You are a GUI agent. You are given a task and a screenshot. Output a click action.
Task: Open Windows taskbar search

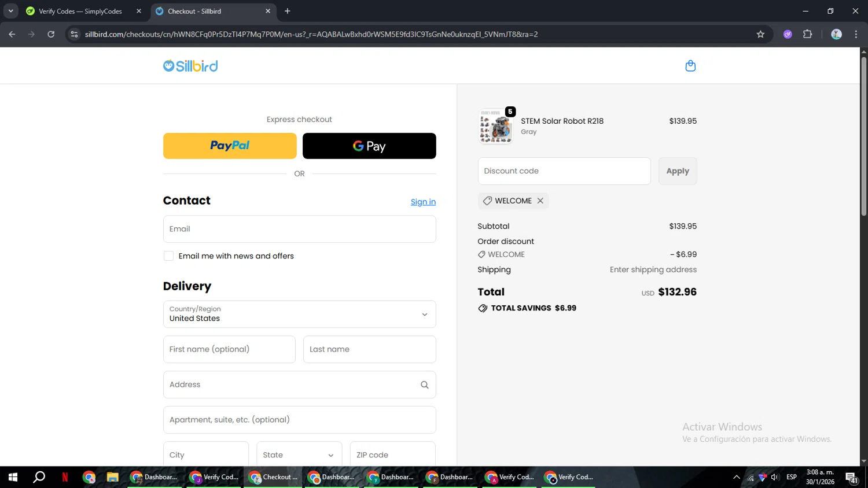39,477
